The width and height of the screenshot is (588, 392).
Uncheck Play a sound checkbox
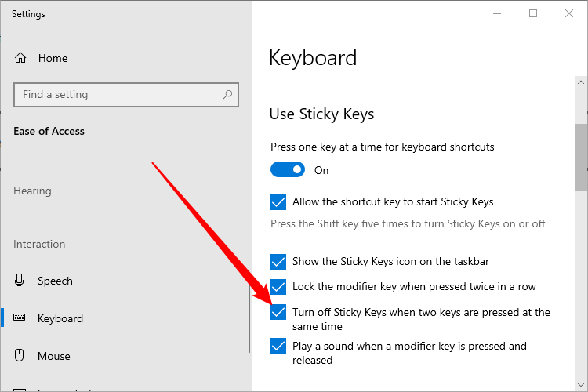pos(278,346)
